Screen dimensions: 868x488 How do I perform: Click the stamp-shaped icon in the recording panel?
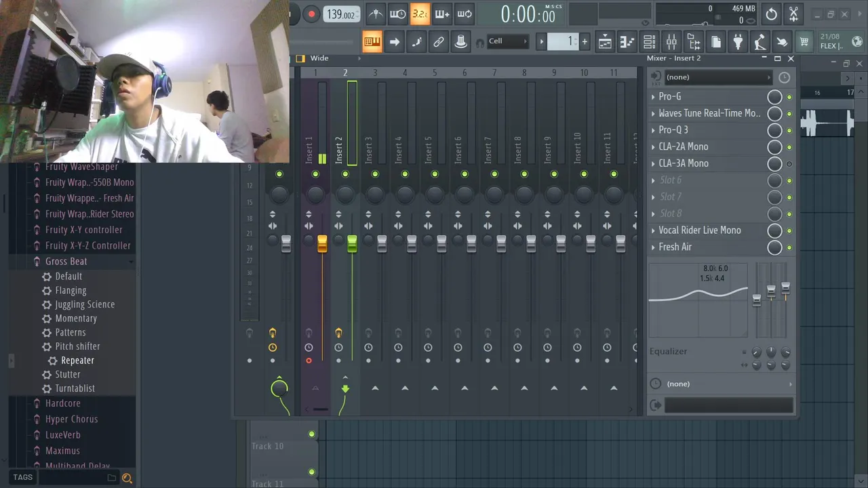(x=461, y=42)
